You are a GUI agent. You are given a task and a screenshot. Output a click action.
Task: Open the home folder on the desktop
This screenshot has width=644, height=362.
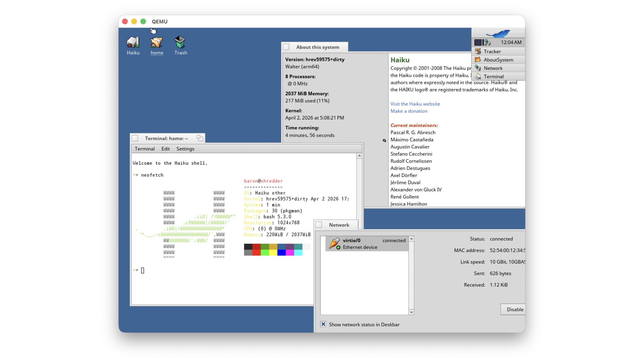pyautogui.click(x=156, y=43)
